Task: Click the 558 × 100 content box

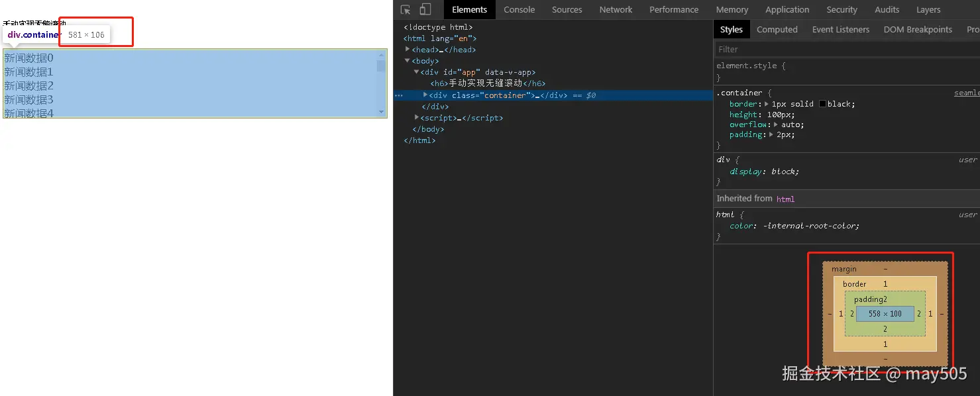Action: click(885, 313)
